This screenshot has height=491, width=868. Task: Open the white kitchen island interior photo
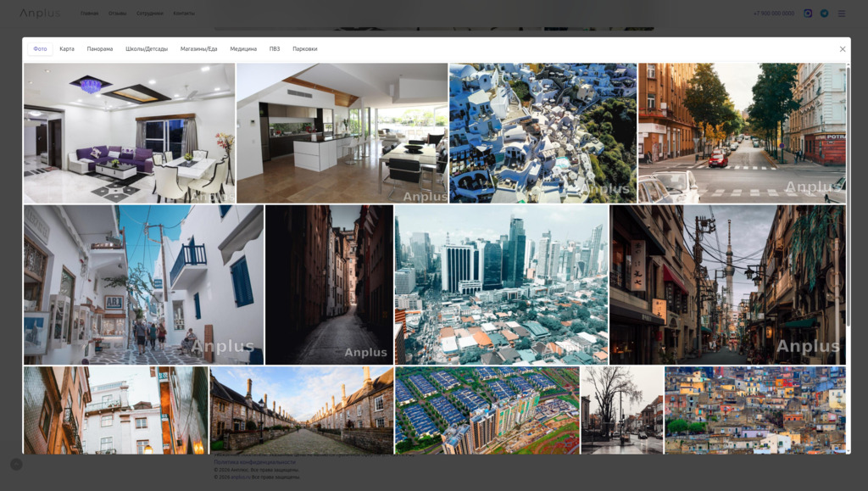pyautogui.click(x=342, y=133)
